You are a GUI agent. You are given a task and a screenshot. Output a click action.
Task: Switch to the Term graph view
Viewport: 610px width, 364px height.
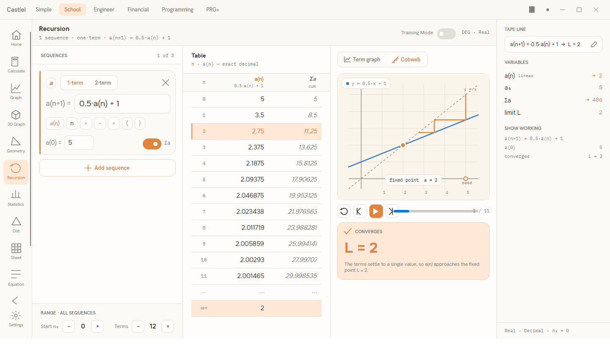(362, 60)
